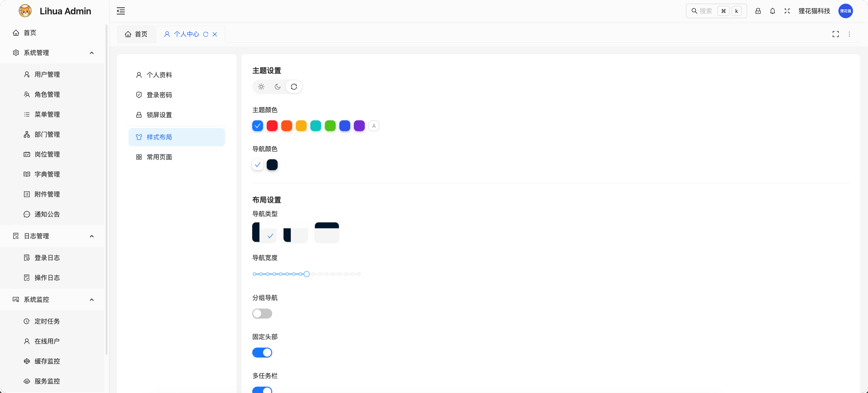Open 缓存监控 in the sidebar

tap(52, 361)
